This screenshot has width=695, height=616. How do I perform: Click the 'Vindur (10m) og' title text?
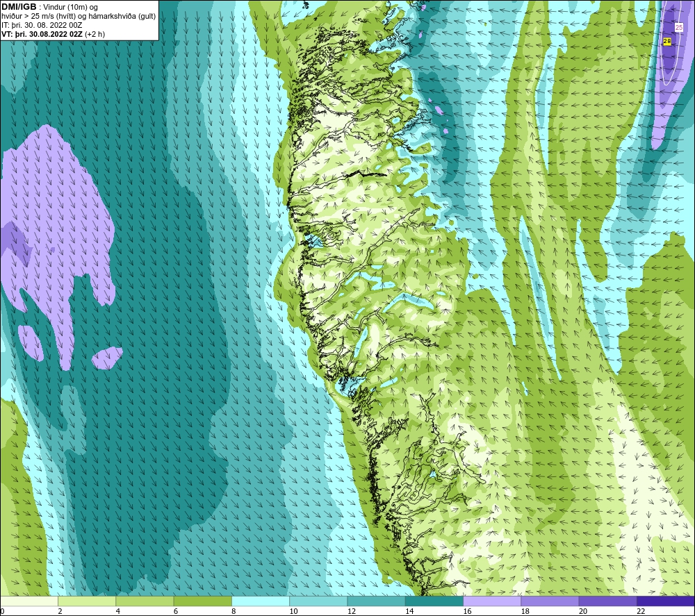coord(71,7)
